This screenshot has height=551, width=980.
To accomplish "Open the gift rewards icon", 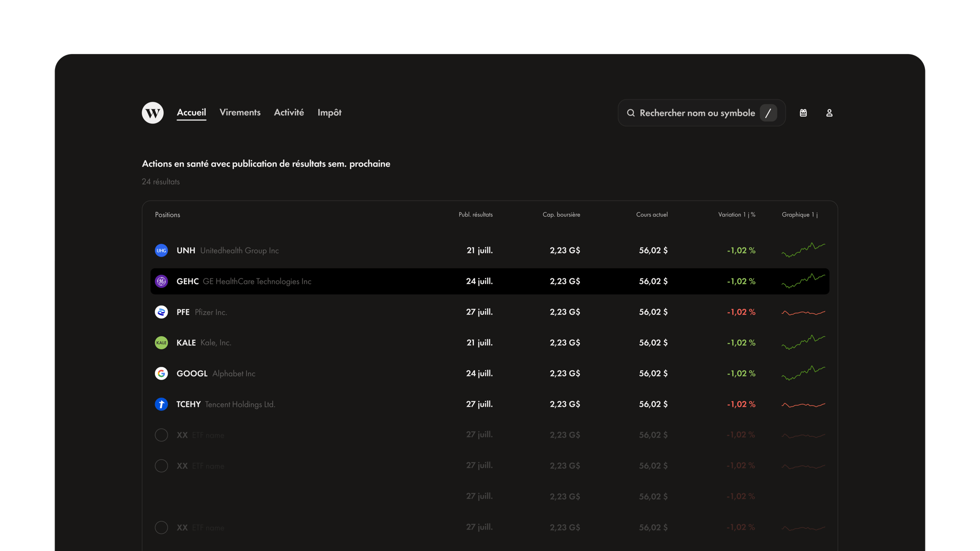I will [803, 113].
